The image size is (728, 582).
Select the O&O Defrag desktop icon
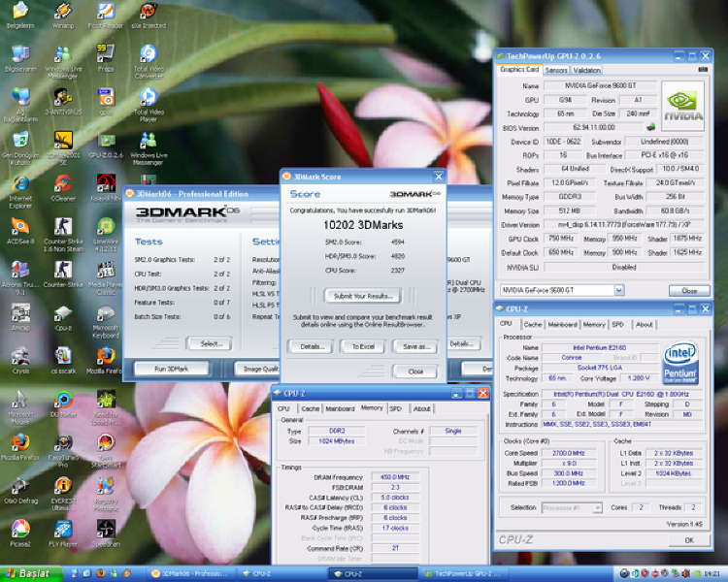pos(20,490)
